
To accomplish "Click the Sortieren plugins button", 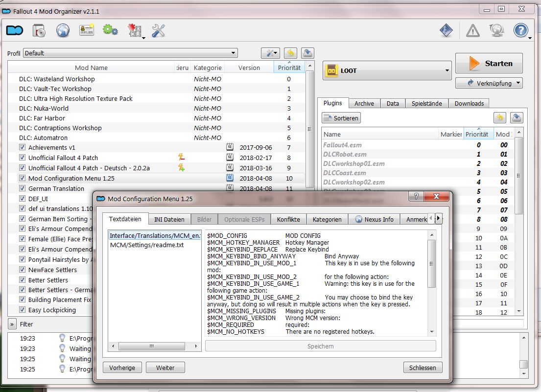I will tap(341, 118).
